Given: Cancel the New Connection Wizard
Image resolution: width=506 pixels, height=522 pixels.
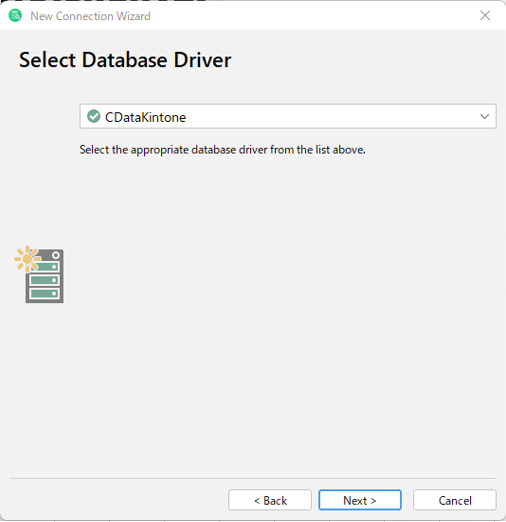Looking at the screenshot, I should coord(455,500).
